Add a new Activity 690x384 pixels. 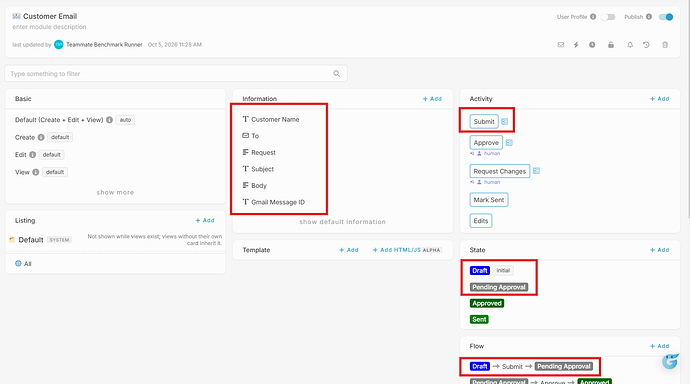[660, 99]
